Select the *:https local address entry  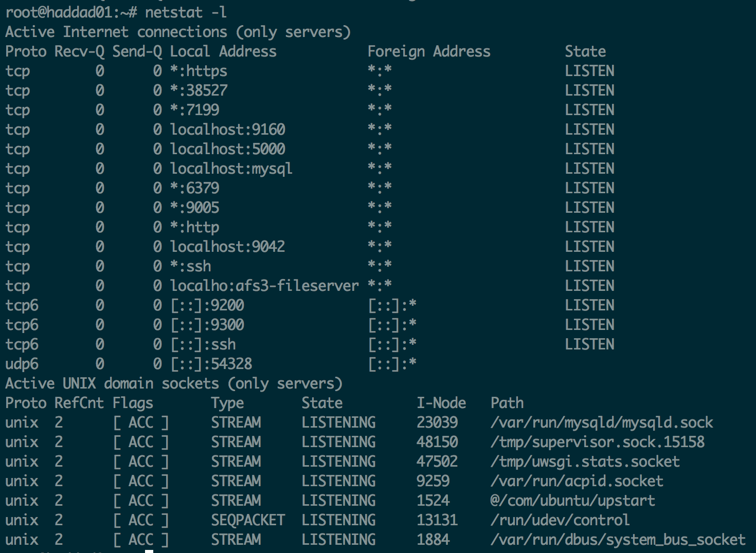click(199, 71)
